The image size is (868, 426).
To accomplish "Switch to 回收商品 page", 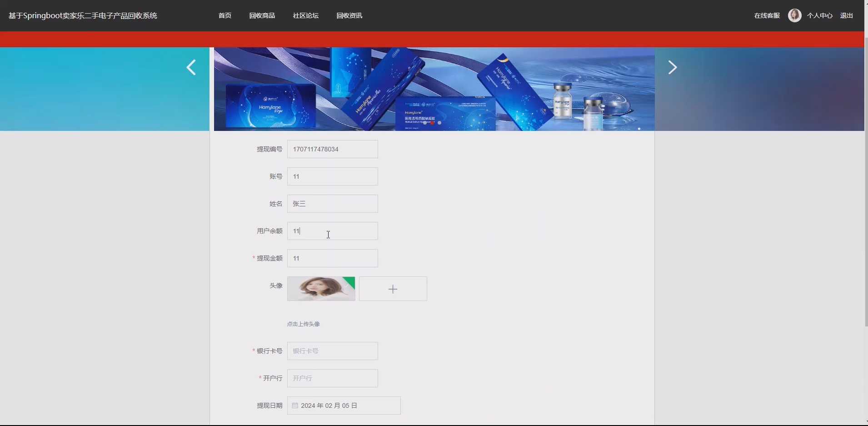I will [262, 15].
